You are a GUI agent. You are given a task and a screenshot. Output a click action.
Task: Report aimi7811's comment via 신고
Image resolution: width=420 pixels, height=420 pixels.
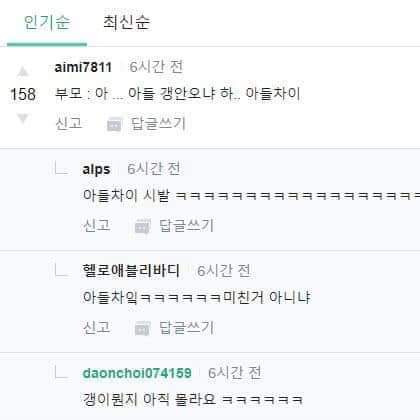coord(69,123)
